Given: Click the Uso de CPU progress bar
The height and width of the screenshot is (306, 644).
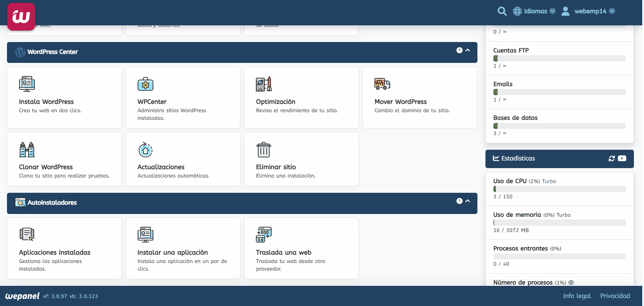Looking at the screenshot, I should point(559,189).
